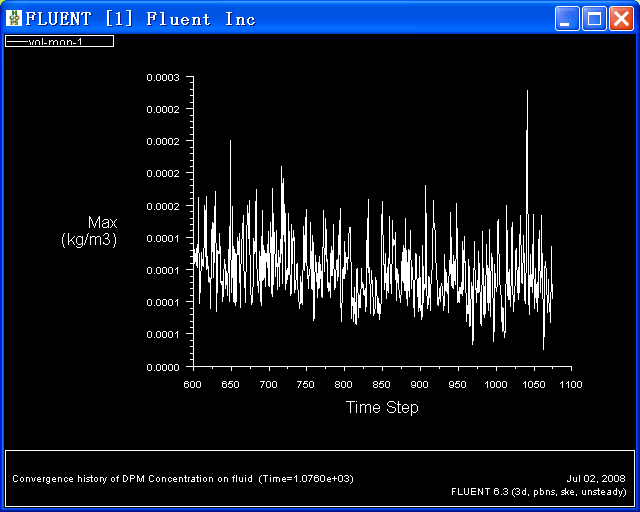The width and height of the screenshot is (640, 512).
Task: Close the FLUENT graphics window
Action: pos(620,19)
